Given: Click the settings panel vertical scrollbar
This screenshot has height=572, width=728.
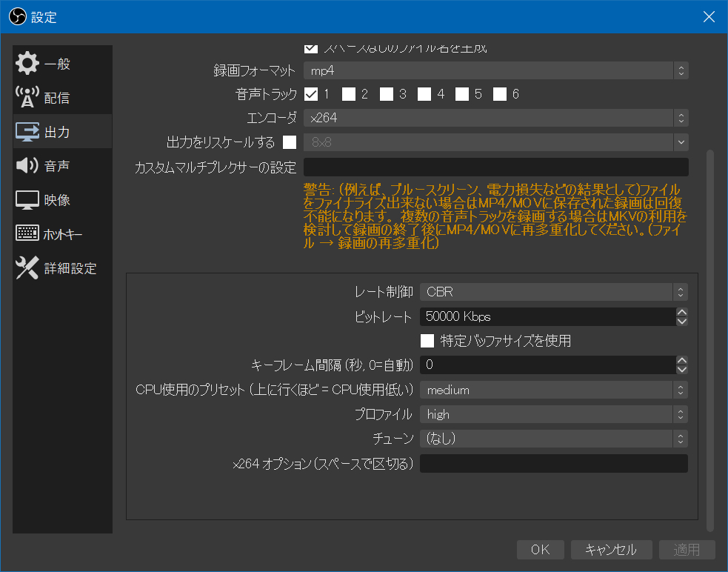Looking at the screenshot, I should (710, 339).
